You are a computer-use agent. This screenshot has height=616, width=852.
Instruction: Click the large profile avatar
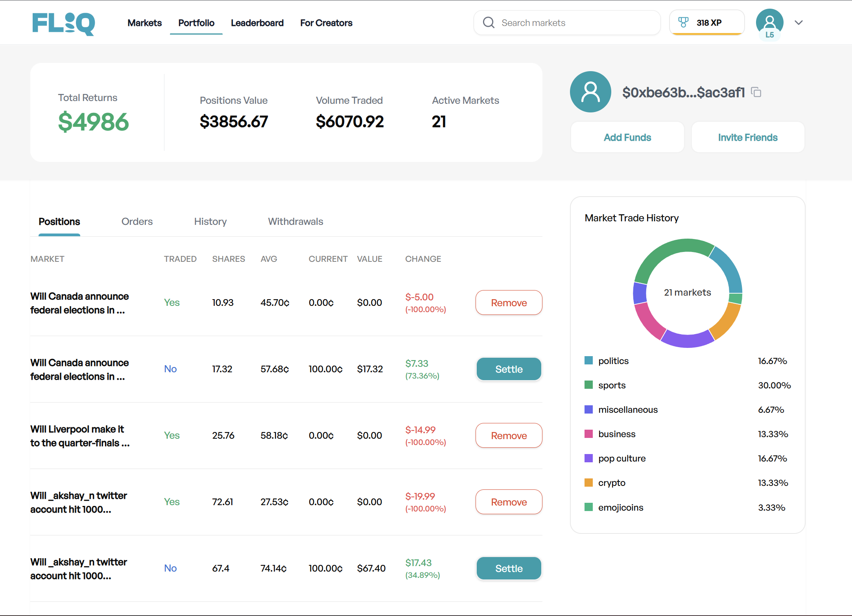tap(590, 92)
